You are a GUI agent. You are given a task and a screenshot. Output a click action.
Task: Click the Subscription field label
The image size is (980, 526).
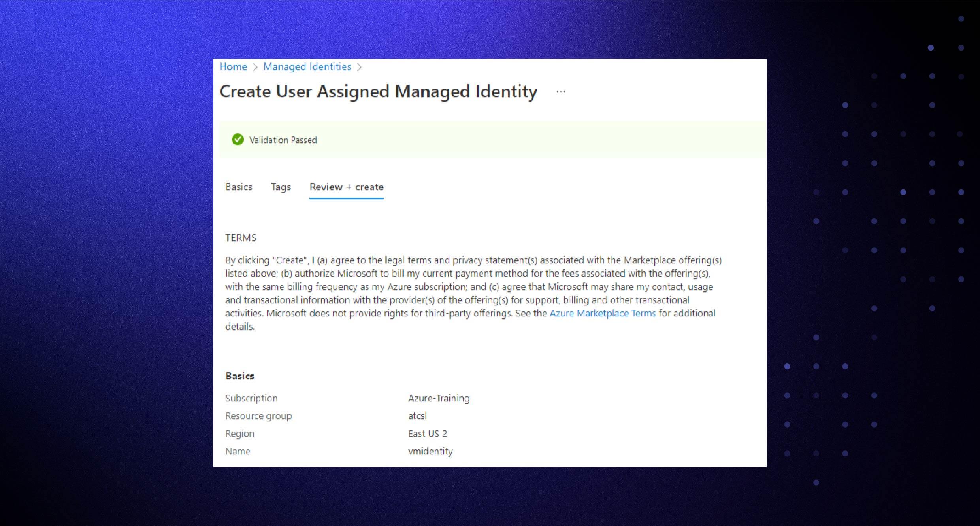251,398
